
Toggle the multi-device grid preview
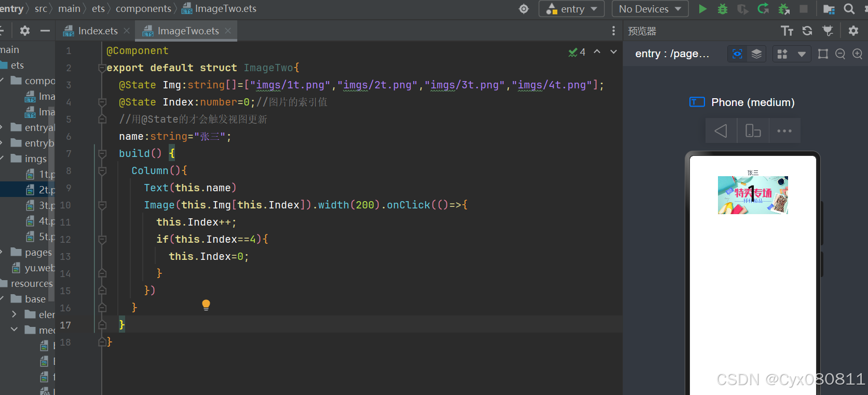[x=782, y=54]
